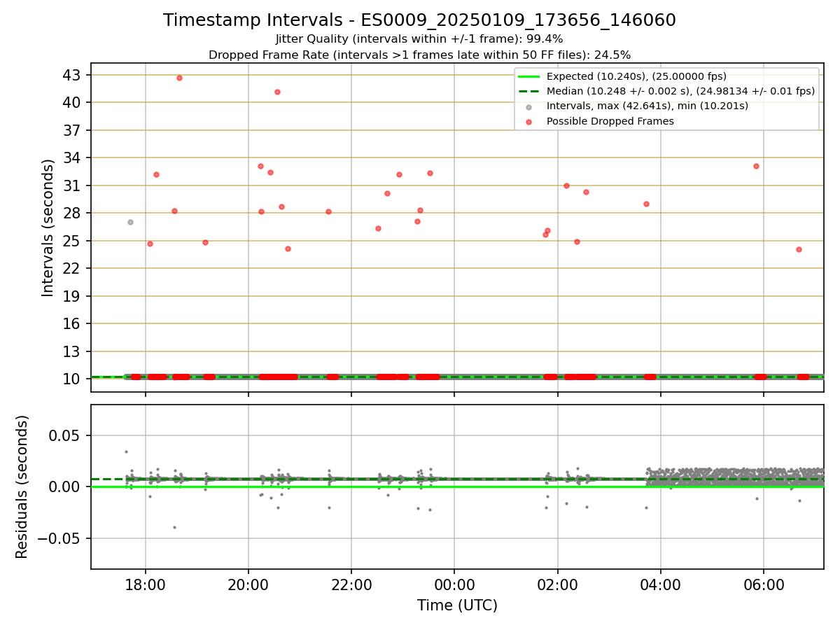Click the 40 tick label on the intervals axis
840x630 pixels.
click(x=73, y=102)
